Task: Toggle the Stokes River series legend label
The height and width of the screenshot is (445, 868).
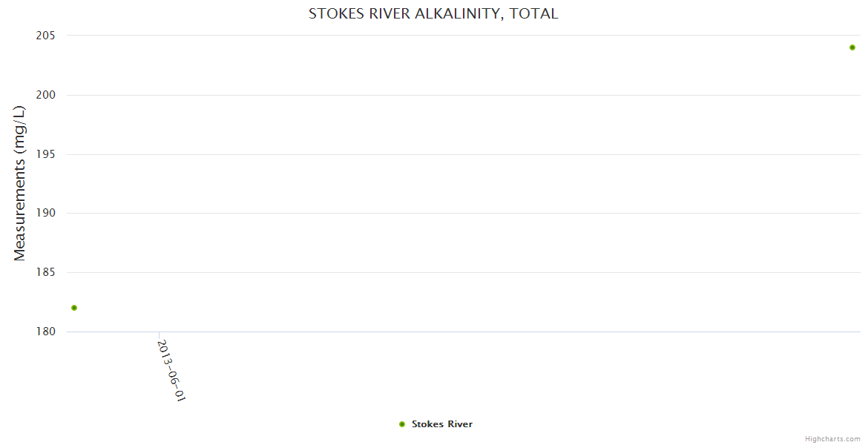Action: coord(441,424)
